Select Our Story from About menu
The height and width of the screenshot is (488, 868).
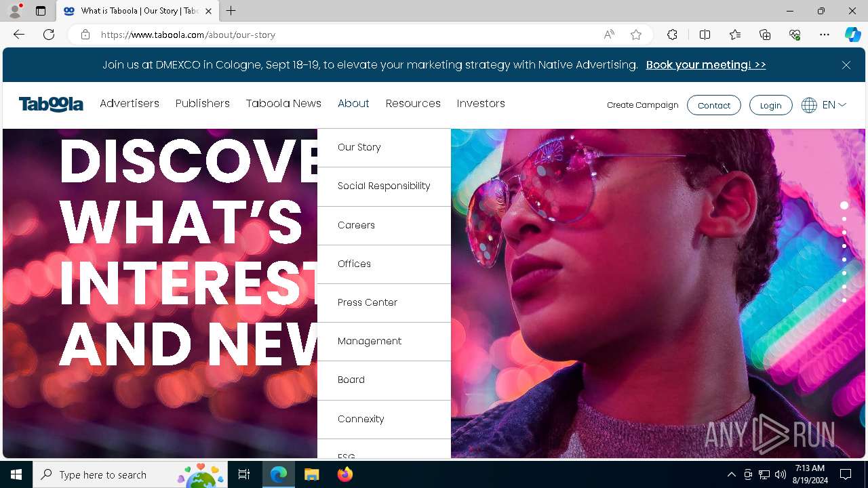[384, 148]
